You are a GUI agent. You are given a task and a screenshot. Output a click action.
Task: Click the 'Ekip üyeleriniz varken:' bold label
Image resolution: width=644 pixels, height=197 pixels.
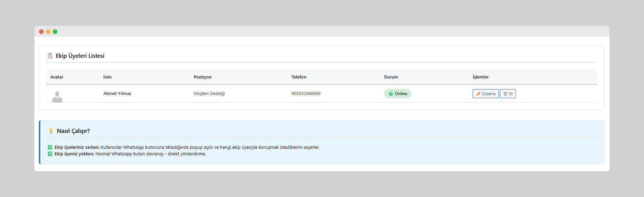tap(77, 147)
